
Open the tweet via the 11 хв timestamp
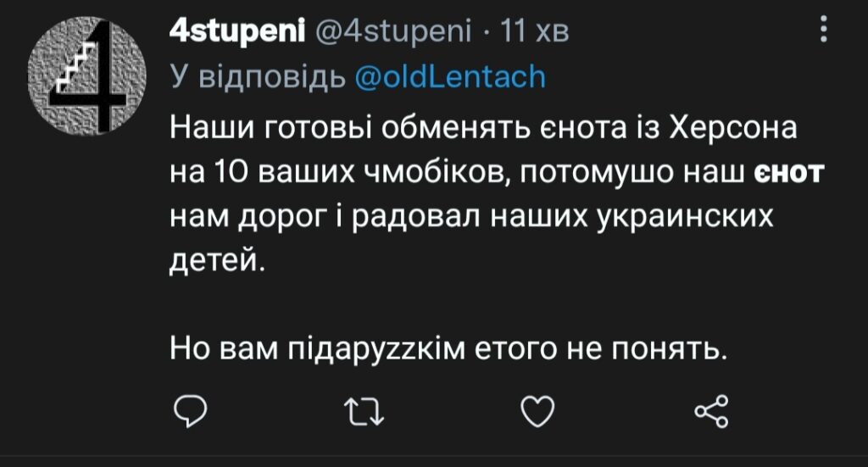coord(534,32)
